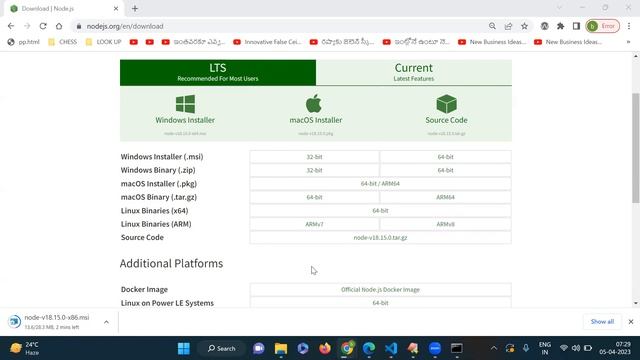Viewport: 640px width, 360px height.
Task: Open the Extensions puzzle icon
Action: tap(560, 26)
